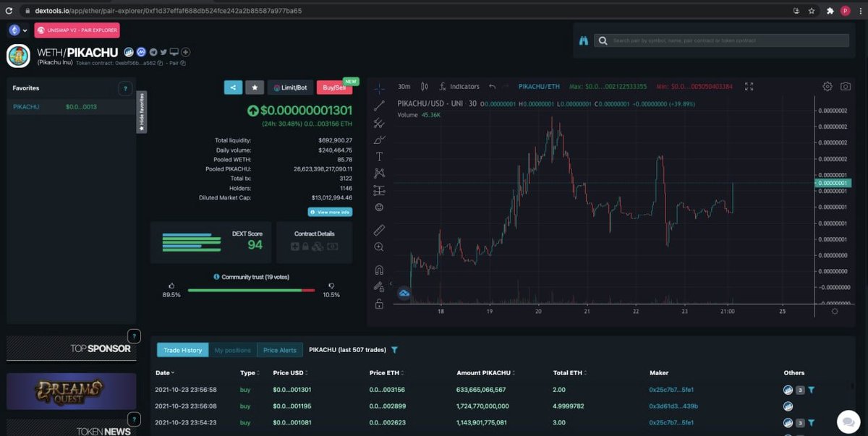Select the patterns drawing tool

click(379, 174)
